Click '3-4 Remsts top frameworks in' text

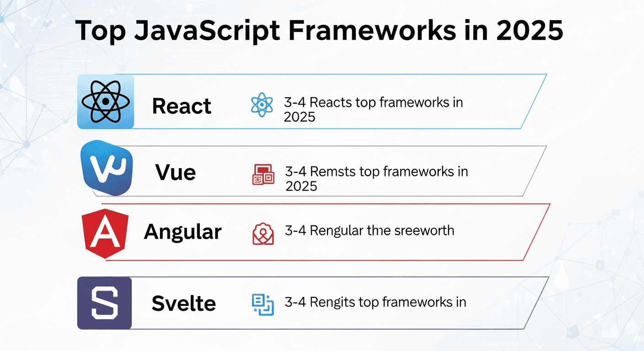[376, 171]
